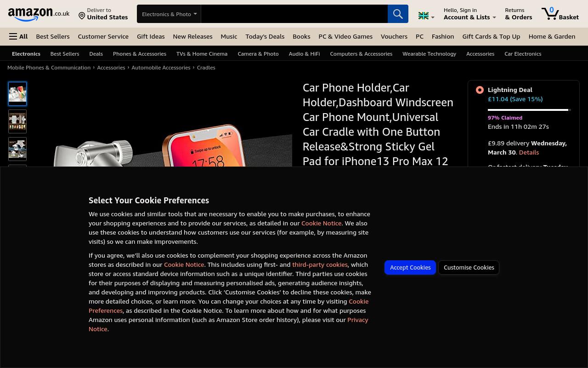Open Wearable Technology subnav
The image size is (588, 368).
point(429,54)
